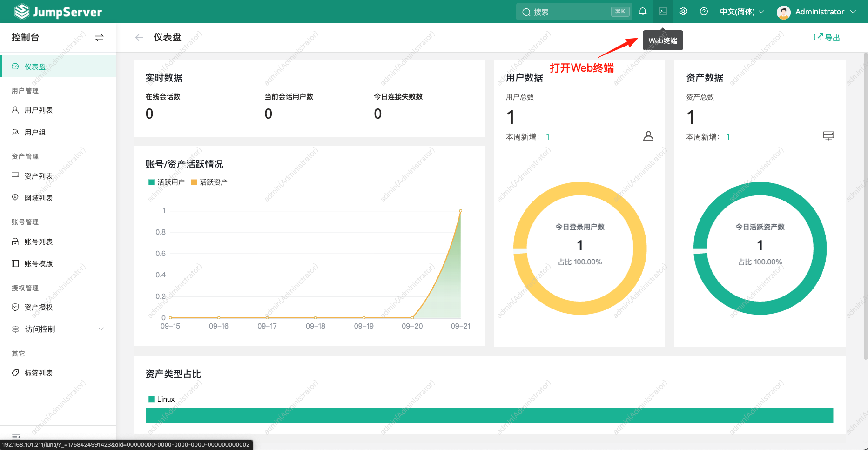Toggle the Linux legend in asset type chart

(161, 399)
